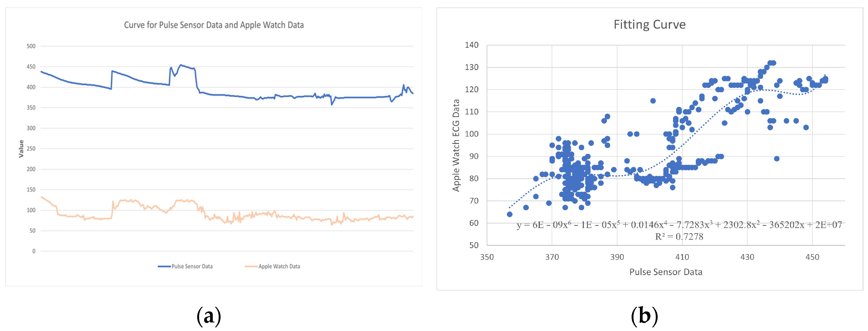
Task: Click the '(a)' subfigure label
Action: 208,316
